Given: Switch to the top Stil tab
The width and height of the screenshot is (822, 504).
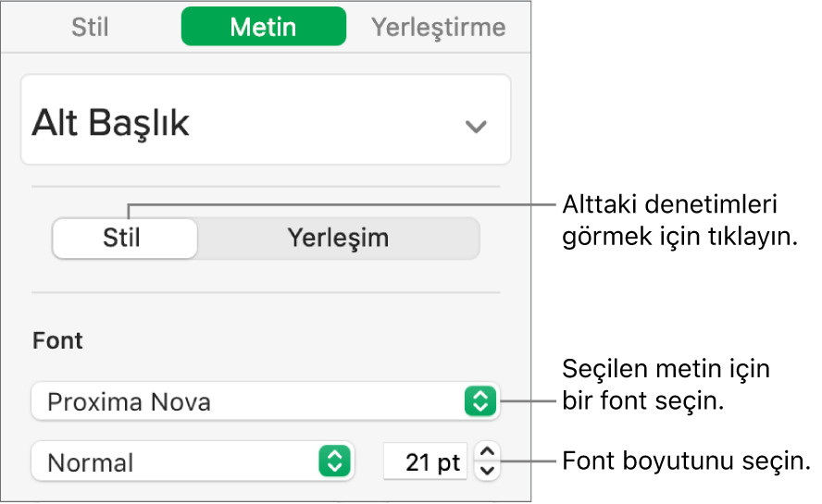Looking at the screenshot, I should tap(90, 27).
